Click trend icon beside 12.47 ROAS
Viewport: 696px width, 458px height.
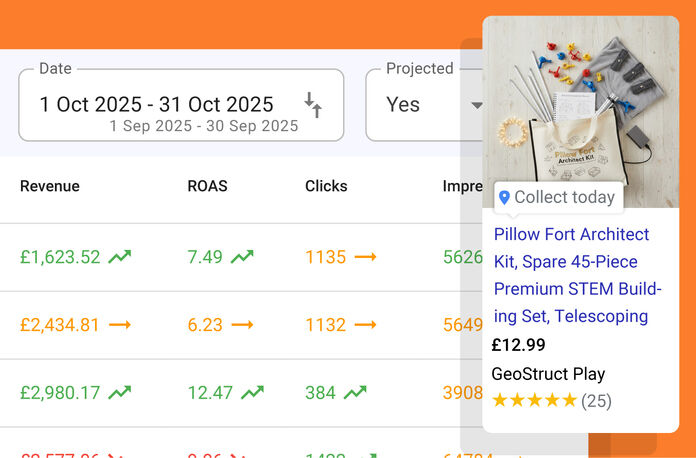(252, 393)
